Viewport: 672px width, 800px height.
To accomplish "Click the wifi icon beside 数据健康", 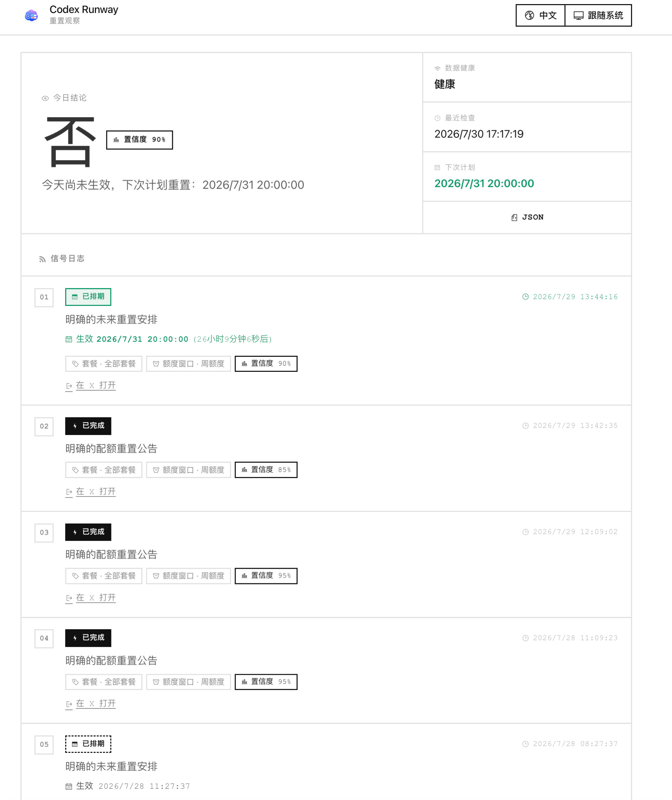I will point(437,68).
